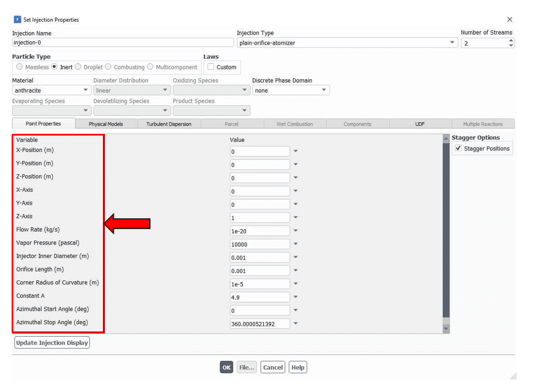Screen dimensions: 542x392
Task: Switch to the Physical Models tab
Action: click(x=106, y=124)
